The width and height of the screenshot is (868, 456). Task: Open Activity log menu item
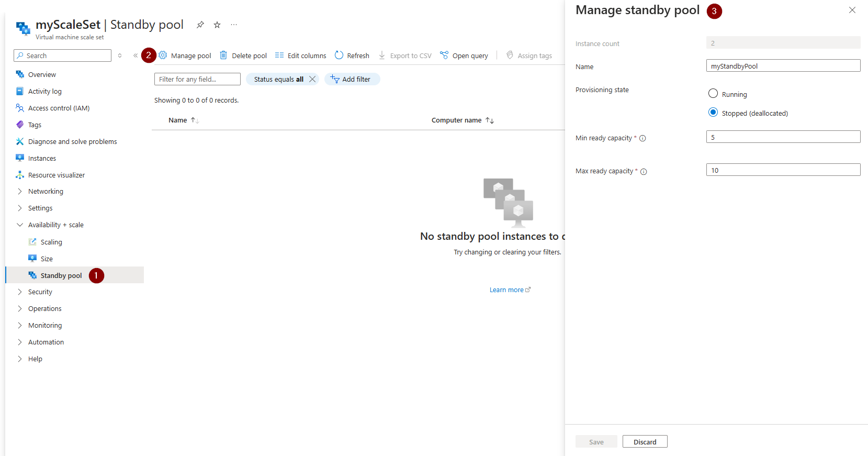coord(45,92)
